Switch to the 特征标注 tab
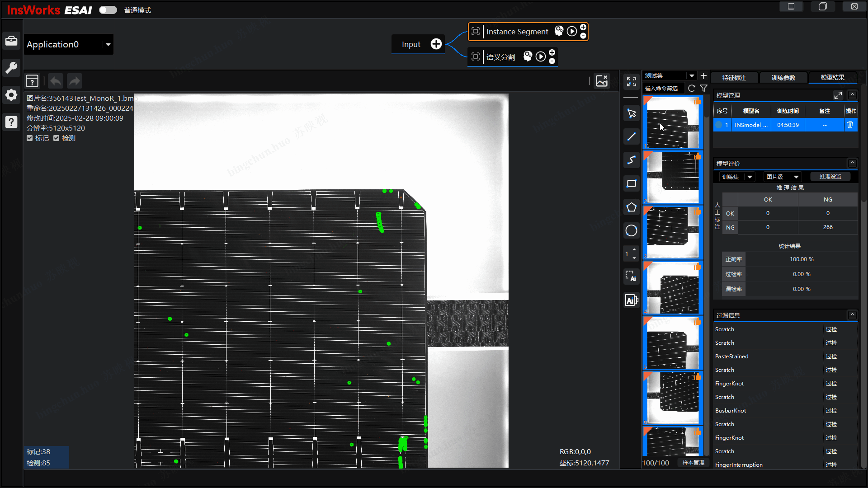The height and width of the screenshot is (488, 868). pyautogui.click(x=734, y=78)
